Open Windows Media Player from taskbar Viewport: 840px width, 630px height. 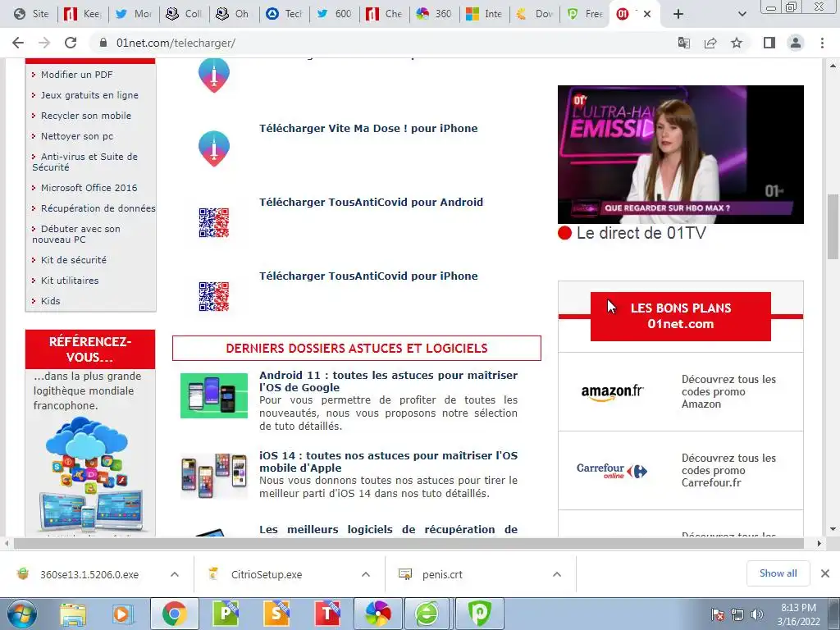(123, 614)
